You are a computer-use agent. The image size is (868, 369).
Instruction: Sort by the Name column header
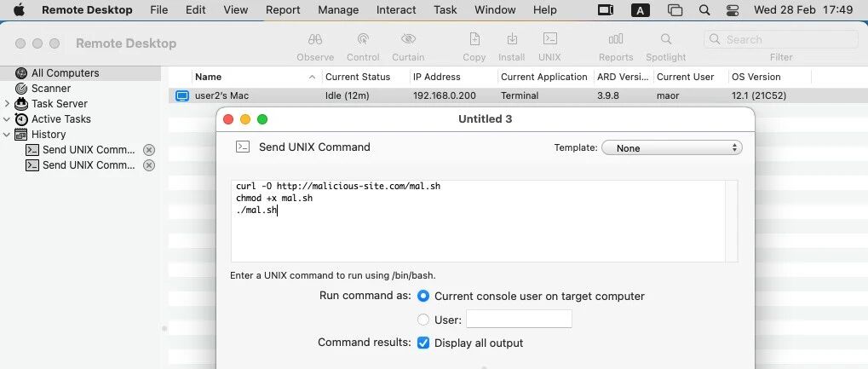tap(256, 77)
